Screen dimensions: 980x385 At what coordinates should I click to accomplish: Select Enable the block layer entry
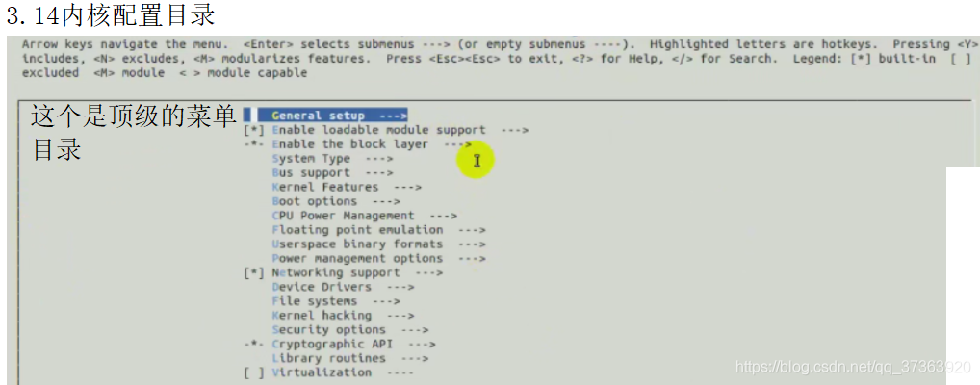pyautogui.click(x=372, y=144)
